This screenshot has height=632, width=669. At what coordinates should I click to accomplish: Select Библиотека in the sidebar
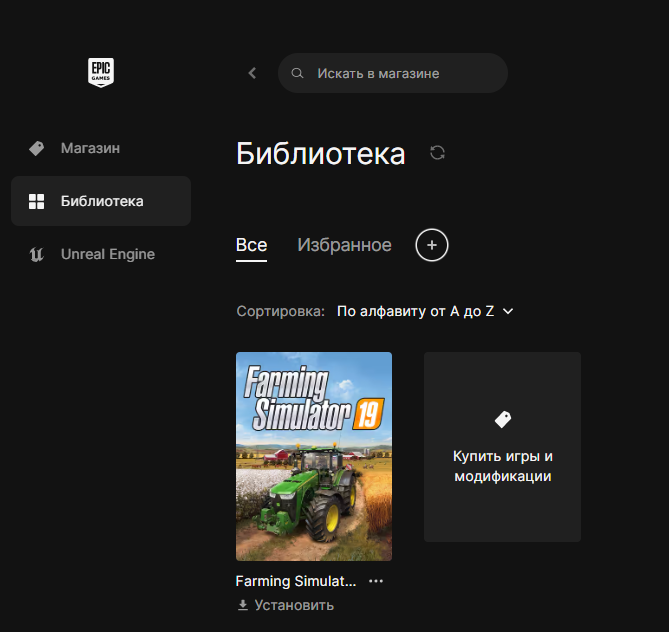tap(101, 201)
